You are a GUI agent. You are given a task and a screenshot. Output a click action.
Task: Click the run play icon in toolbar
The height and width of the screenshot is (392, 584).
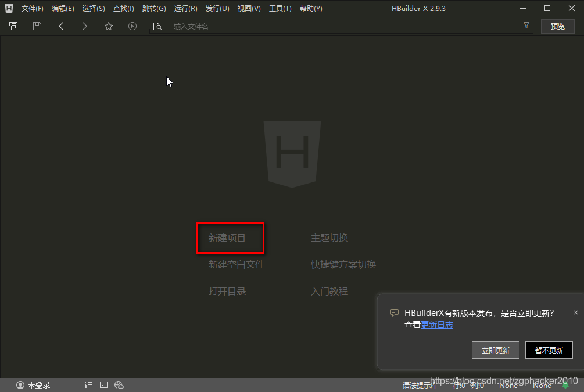(x=132, y=26)
